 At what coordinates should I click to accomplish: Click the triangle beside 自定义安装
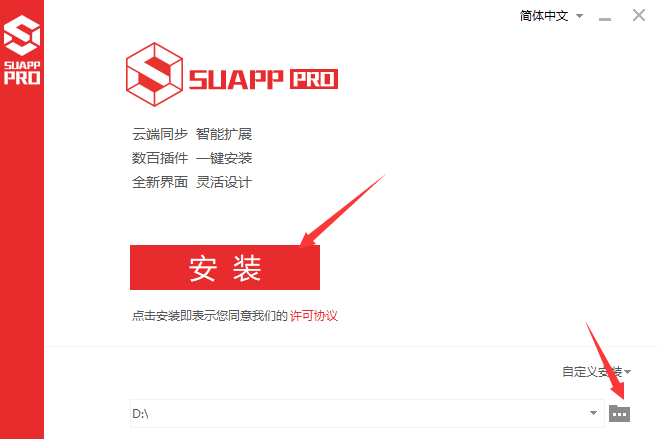click(627, 372)
